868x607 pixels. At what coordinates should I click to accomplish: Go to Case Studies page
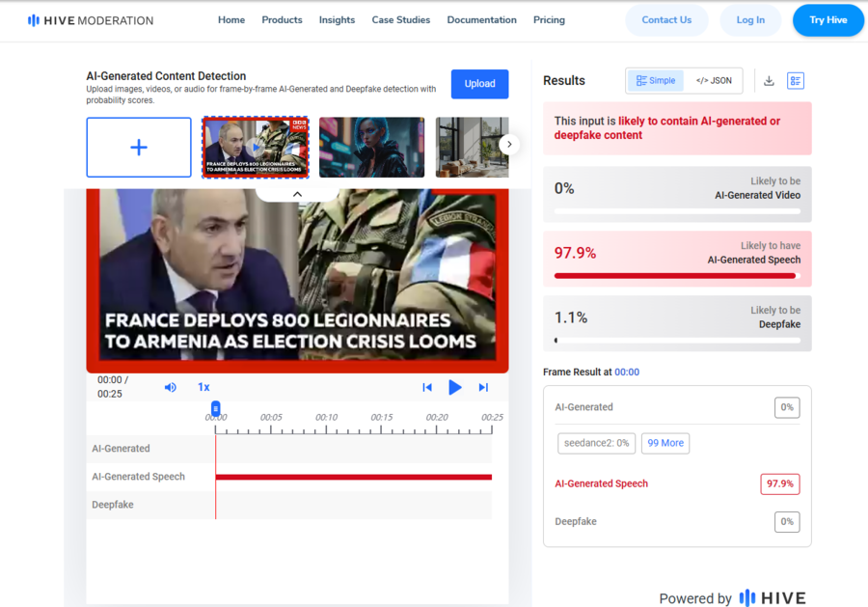point(401,20)
